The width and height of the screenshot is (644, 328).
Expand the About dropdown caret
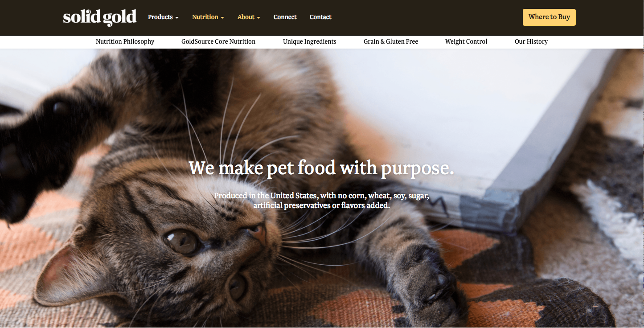tap(258, 18)
